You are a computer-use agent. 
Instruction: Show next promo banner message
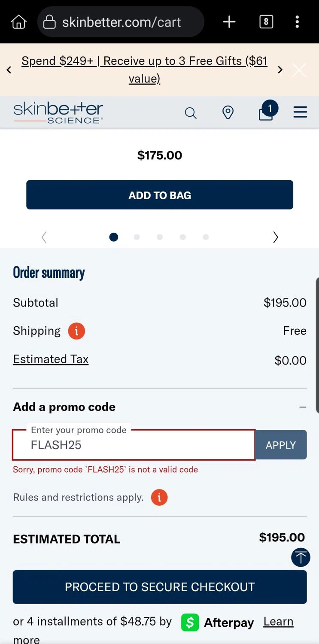pyautogui.click(x=280, y=70)
